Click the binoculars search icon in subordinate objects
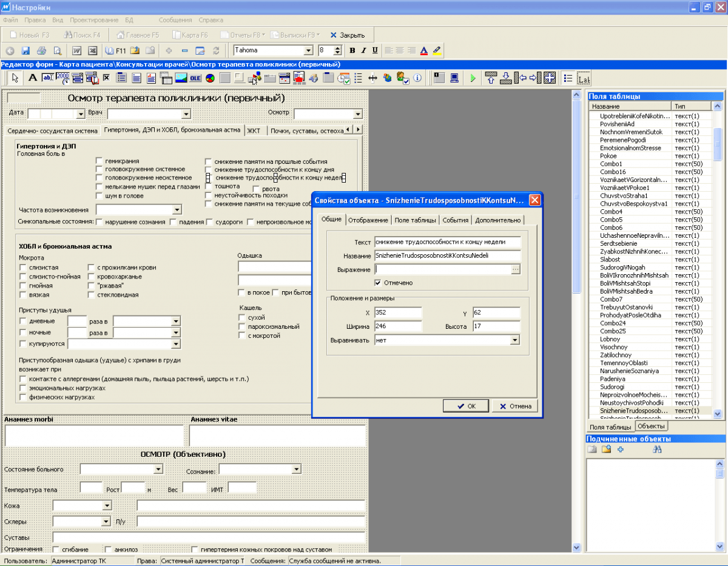The width and height of the screenshot is (728, 566). point(657,450)
